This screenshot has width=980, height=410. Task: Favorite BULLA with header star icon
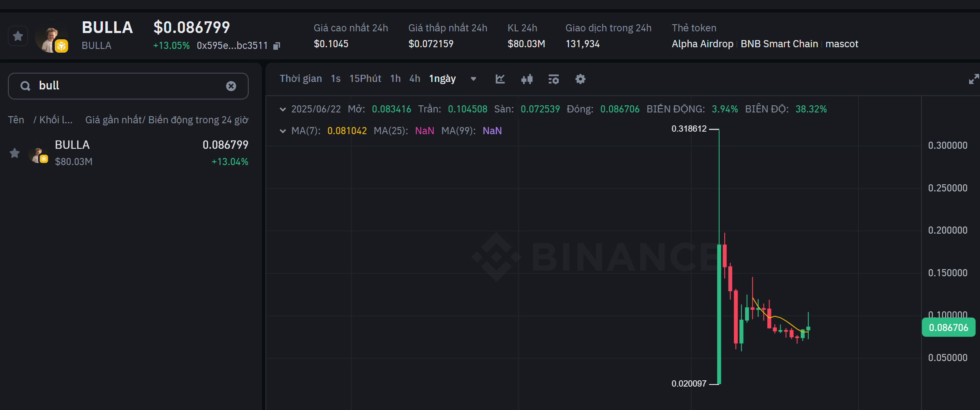point(18,36)
